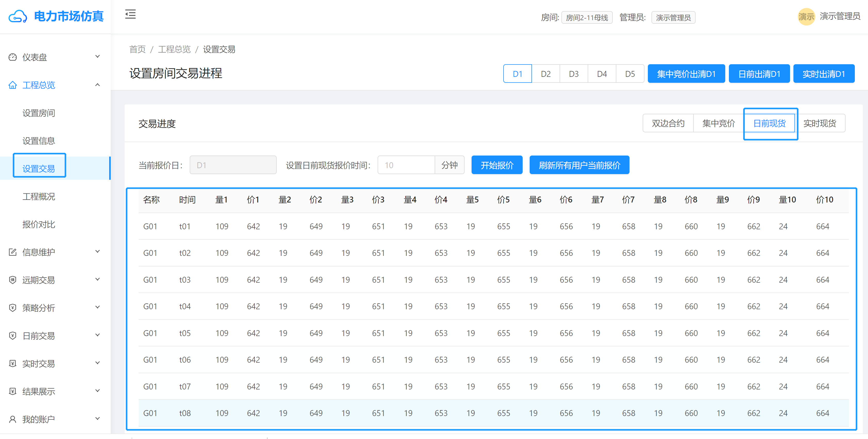Click 刷新所有用户当前报价 button
The height and width of the screenshot is (439, 868).
(579, 165)
